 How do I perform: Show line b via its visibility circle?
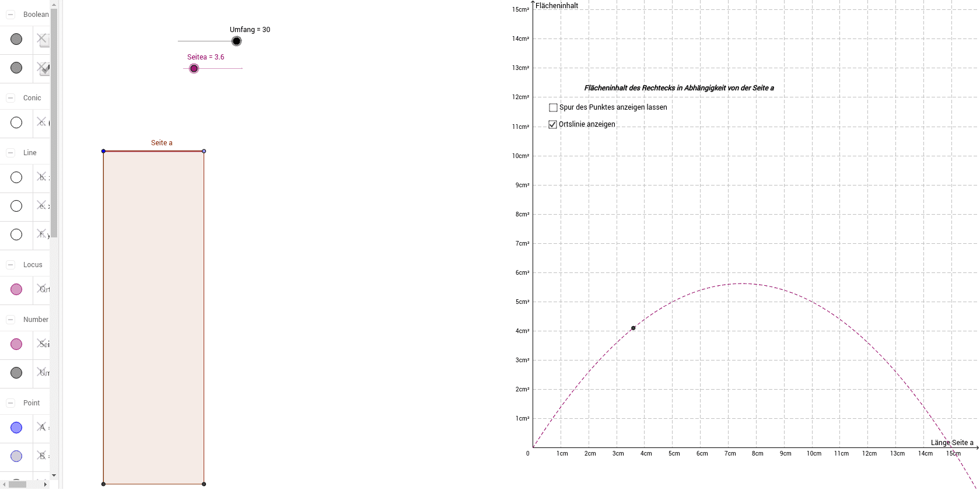click(x=16, y=177)
